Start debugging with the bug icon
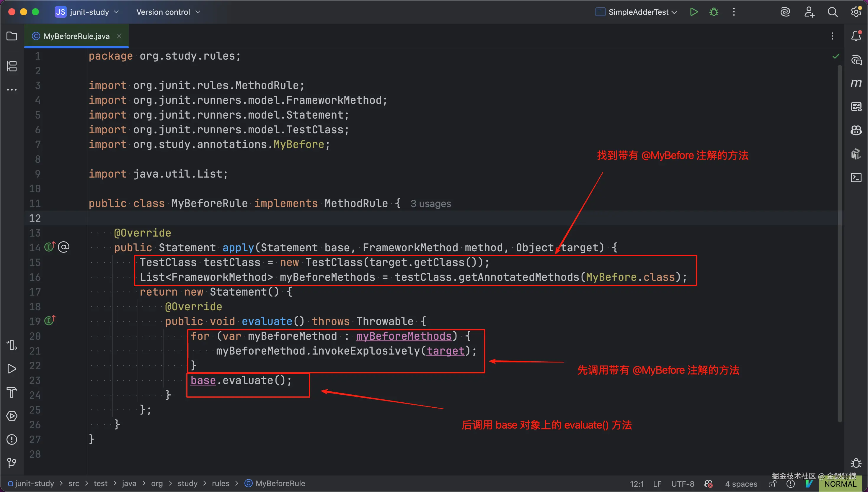868x492 pixels. pos(714,12)
